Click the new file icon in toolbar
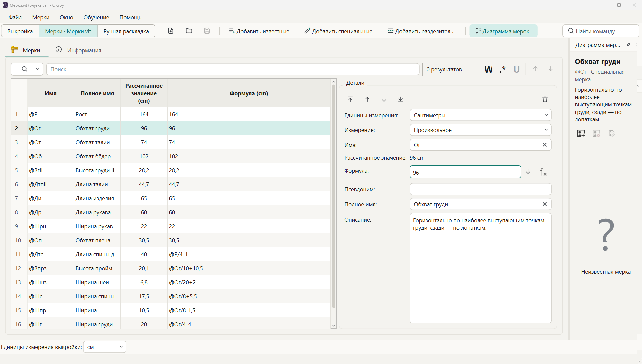 click(x=171, y=31)
